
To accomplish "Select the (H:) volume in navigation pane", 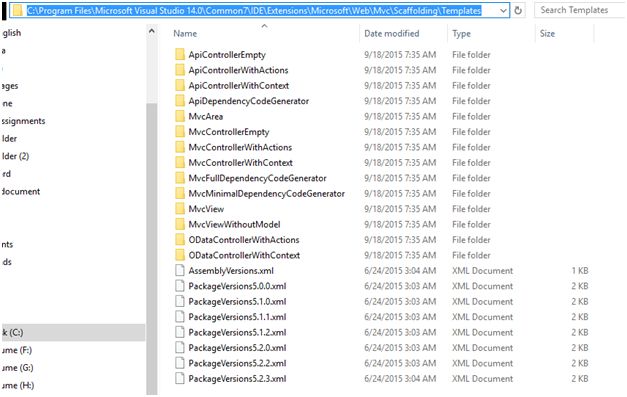I will tap(18, 385).
